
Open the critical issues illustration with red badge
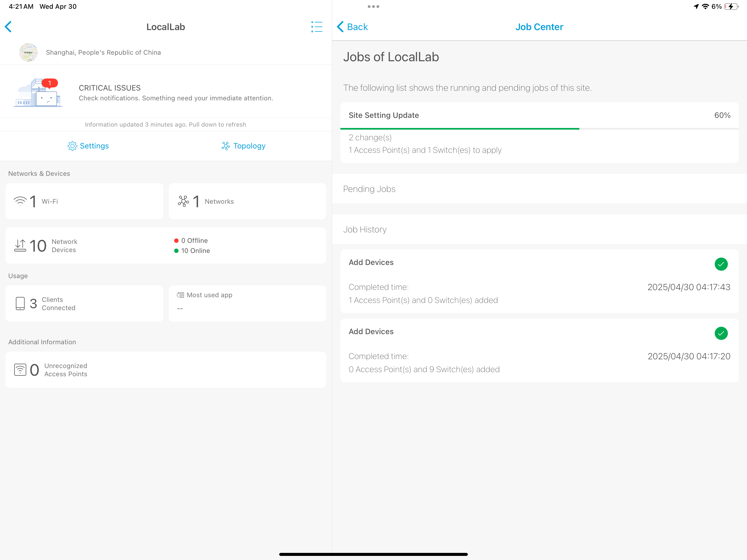coord(38,92)
